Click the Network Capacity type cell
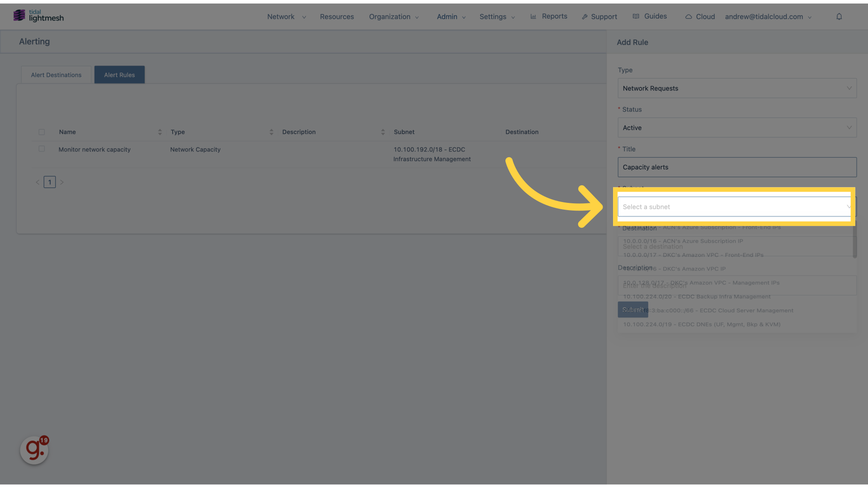 (x=195, y=150)
